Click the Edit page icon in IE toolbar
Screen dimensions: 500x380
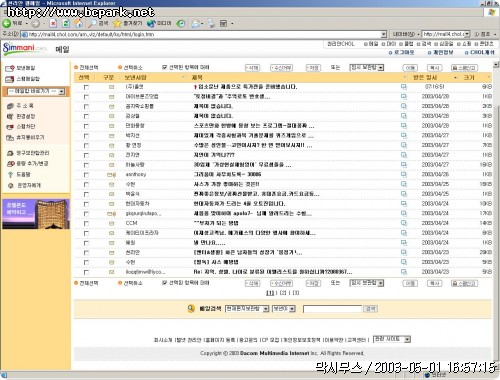click(x=224, y=23)
